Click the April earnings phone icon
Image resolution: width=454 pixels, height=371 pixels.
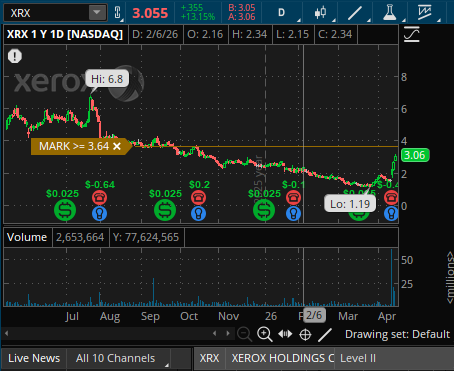tap(391, 198)
